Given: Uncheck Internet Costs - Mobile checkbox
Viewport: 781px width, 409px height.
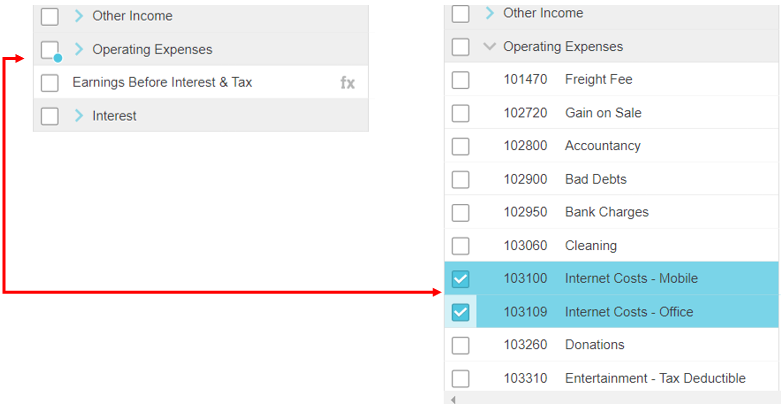Looking at the screenshot, I should 460,279.
